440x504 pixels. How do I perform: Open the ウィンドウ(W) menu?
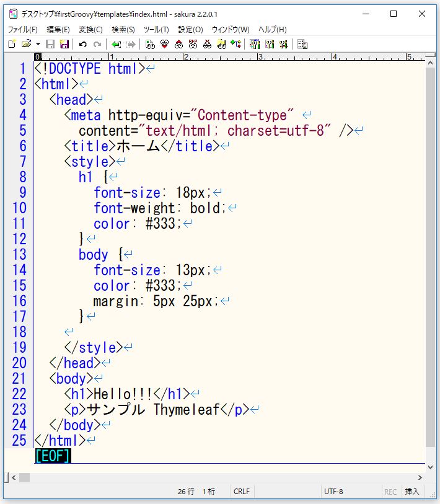pyautogui.click(x=231, y=30)
